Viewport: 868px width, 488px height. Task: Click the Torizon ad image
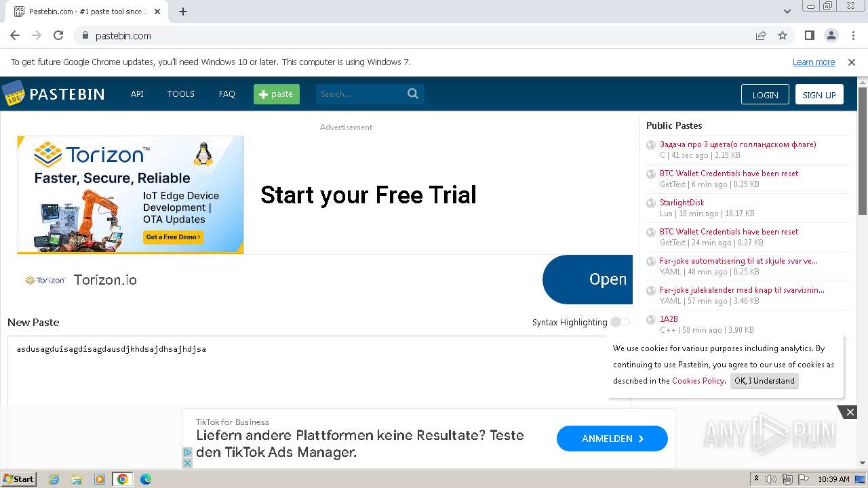pyautogui.click(x=130, y=195)
